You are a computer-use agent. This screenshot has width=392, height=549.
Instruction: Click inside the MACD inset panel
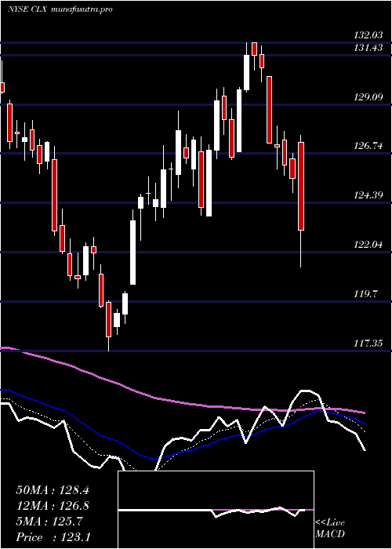pyautogui.click(x=216, y=510)
